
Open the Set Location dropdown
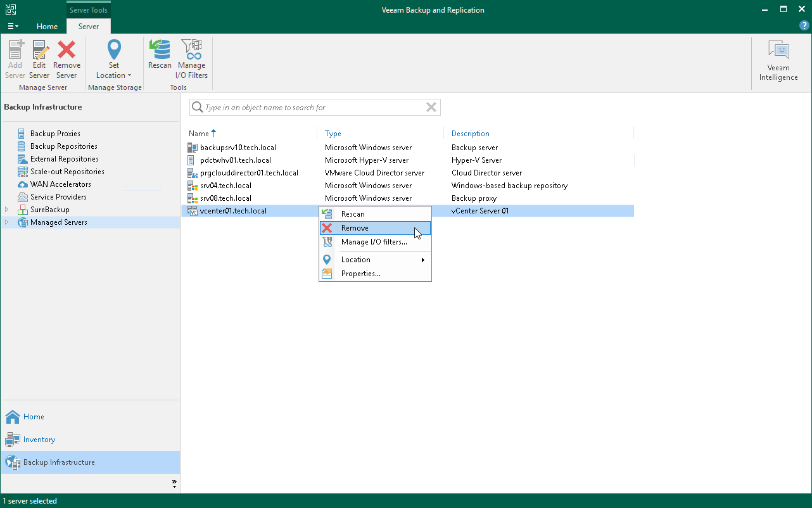tap(114, 60)
